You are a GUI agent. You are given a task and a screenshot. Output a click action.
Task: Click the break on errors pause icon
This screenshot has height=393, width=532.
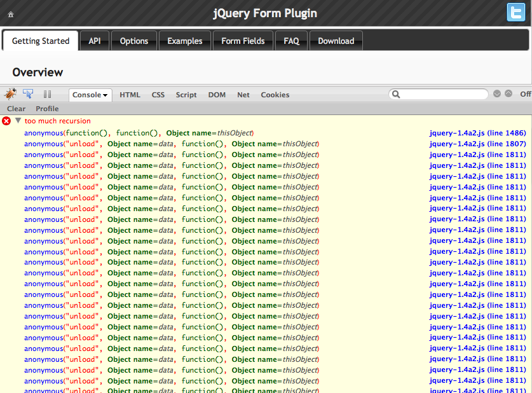[47, 94]
